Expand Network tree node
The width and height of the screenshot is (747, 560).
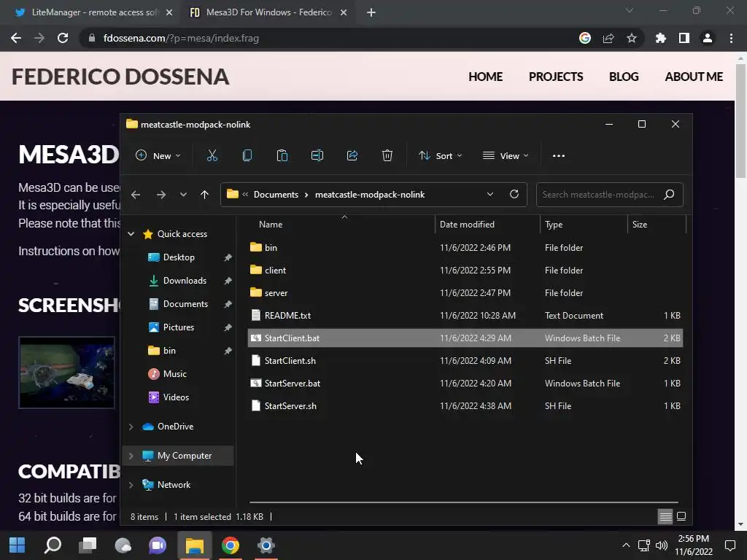click(131, 485)
